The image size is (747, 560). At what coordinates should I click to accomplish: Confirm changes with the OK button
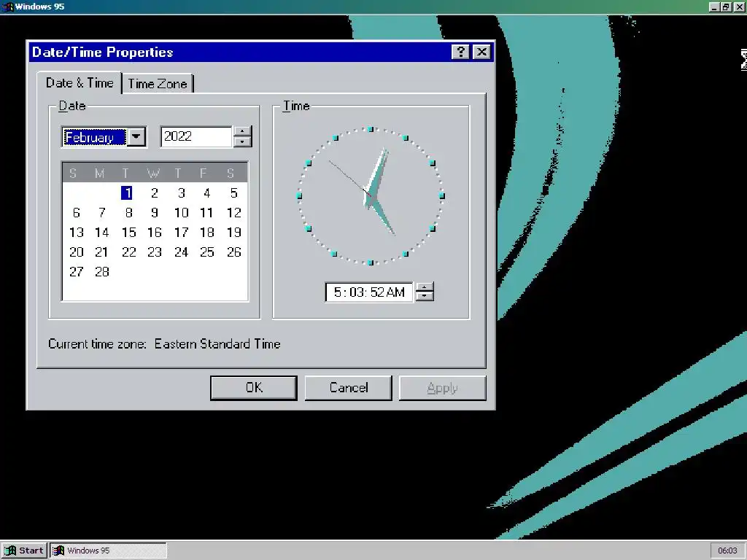[253, 388]
